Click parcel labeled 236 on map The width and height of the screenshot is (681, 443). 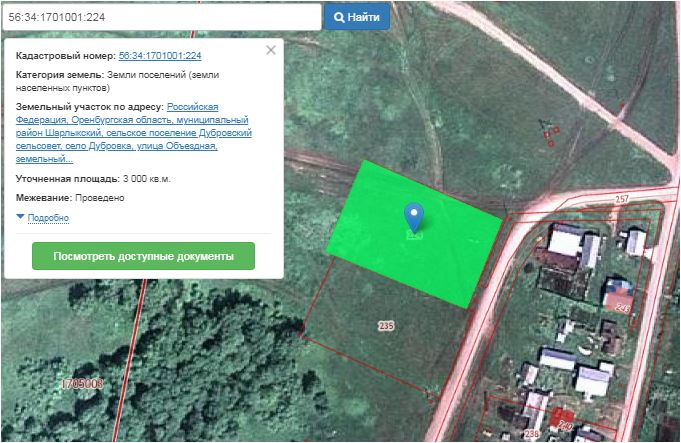pos(531,433)
